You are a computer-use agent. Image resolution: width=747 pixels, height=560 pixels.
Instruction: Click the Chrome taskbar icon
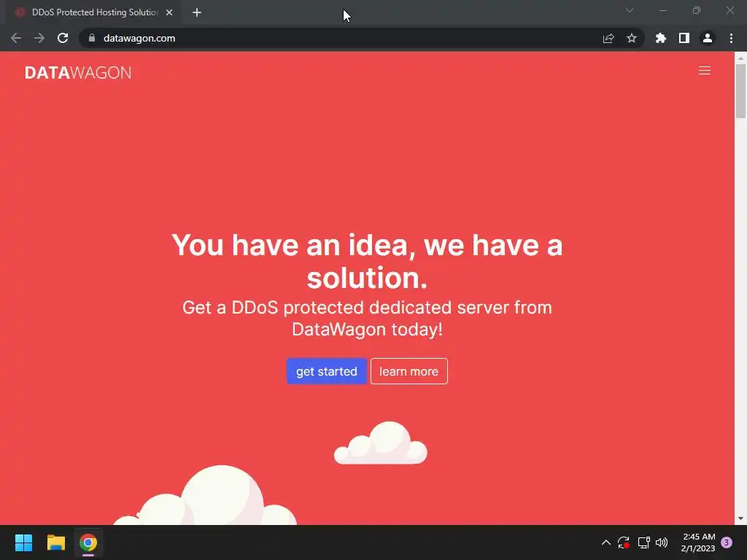tap(88, 542)
